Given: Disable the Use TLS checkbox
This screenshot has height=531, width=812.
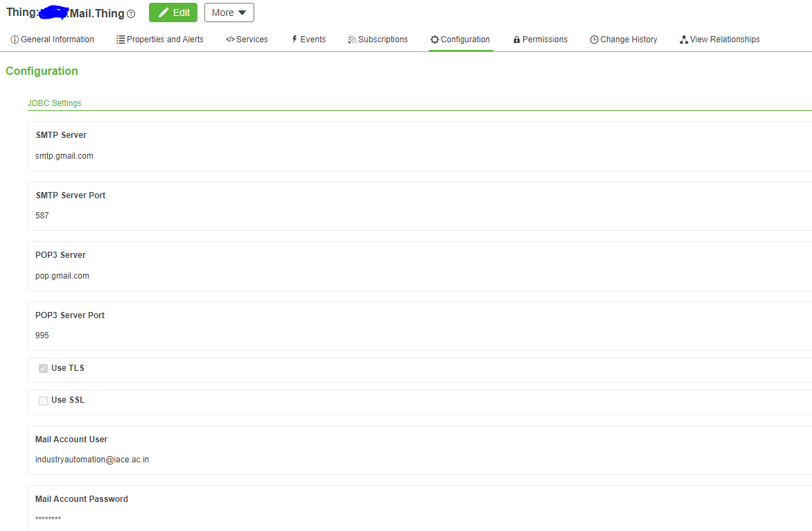Looking at the screenshot, I should click(x=43, y=368).
